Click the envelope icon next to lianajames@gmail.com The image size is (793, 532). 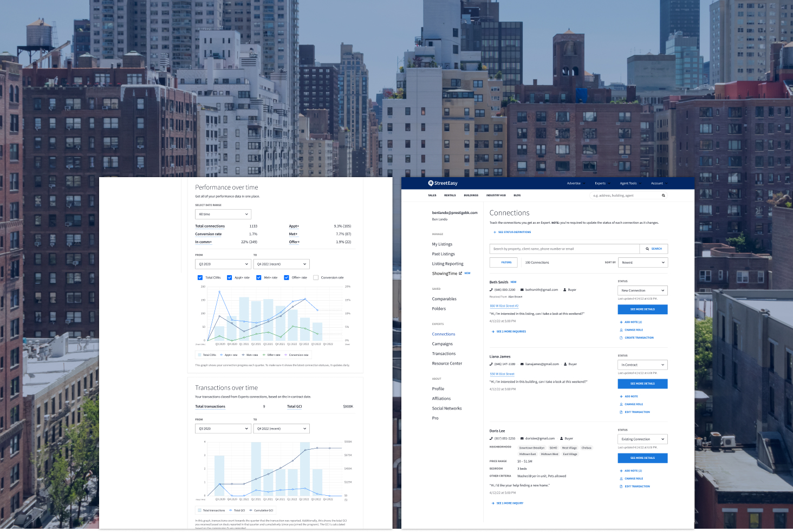pyautogui.click(x=522, y=364)
